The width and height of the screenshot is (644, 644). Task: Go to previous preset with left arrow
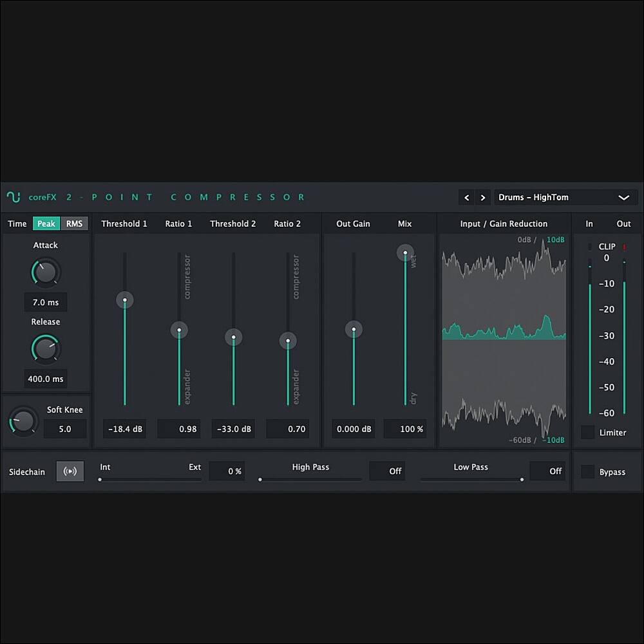click(467, 198)
